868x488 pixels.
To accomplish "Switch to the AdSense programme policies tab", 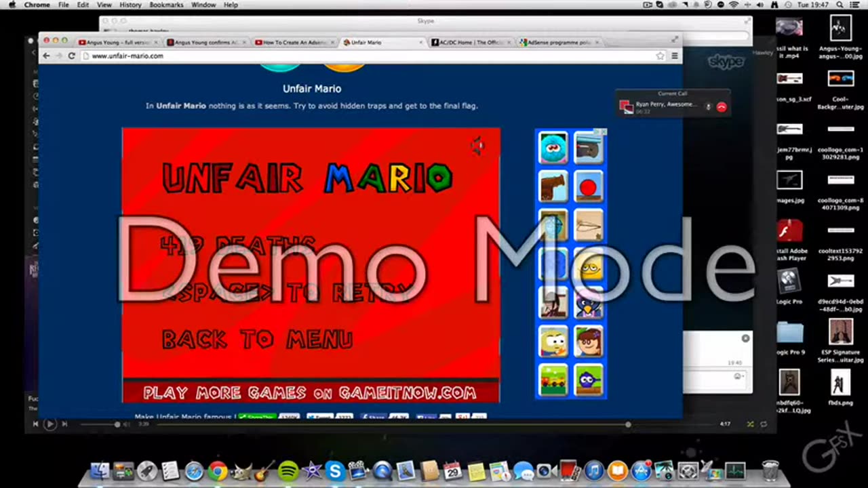I will click(558, 42).
